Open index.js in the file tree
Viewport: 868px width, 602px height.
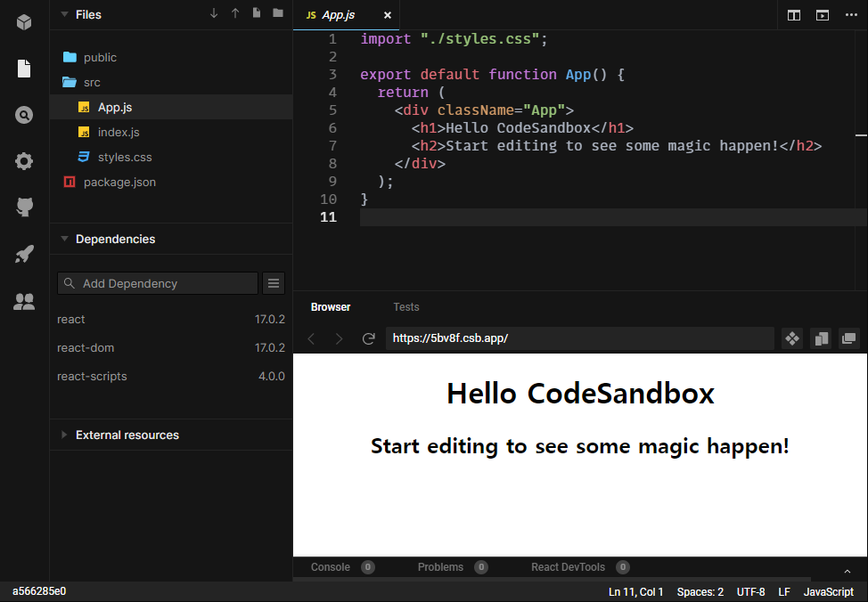[x=171, y=132]
